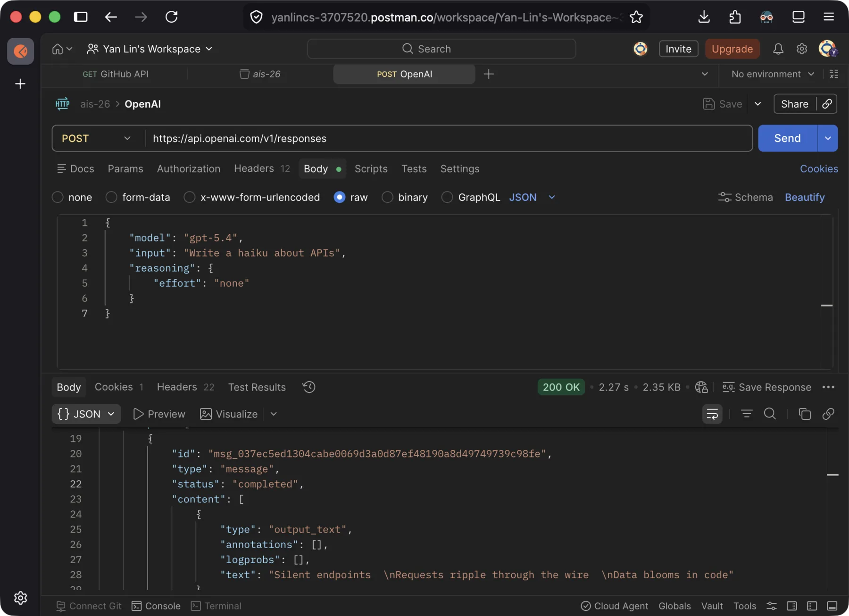849x616 pixels.
Task: Open the user avatar menu
Action: coord(828,49)
